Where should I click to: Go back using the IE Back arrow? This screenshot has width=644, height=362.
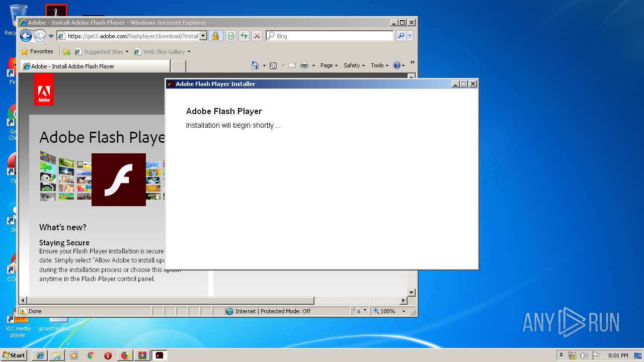[x=26, y=36]
